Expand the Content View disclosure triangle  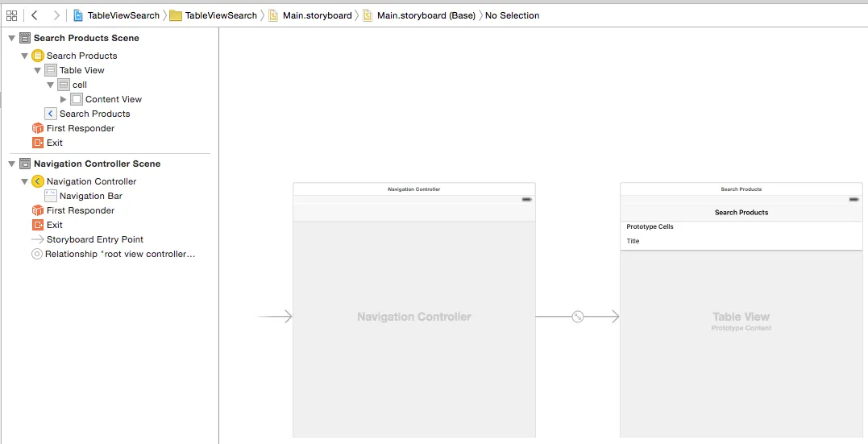pyautogui.click(x=63, y=99)
